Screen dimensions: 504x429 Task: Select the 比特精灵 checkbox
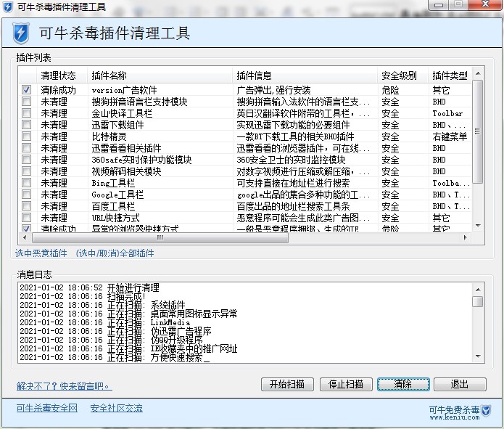(27, 136)
